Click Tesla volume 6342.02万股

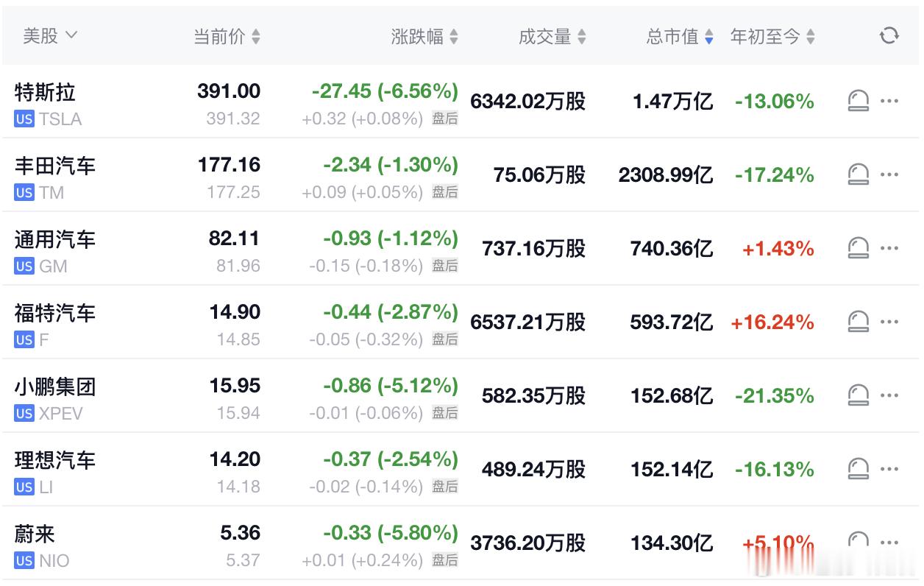coord(528,102)
